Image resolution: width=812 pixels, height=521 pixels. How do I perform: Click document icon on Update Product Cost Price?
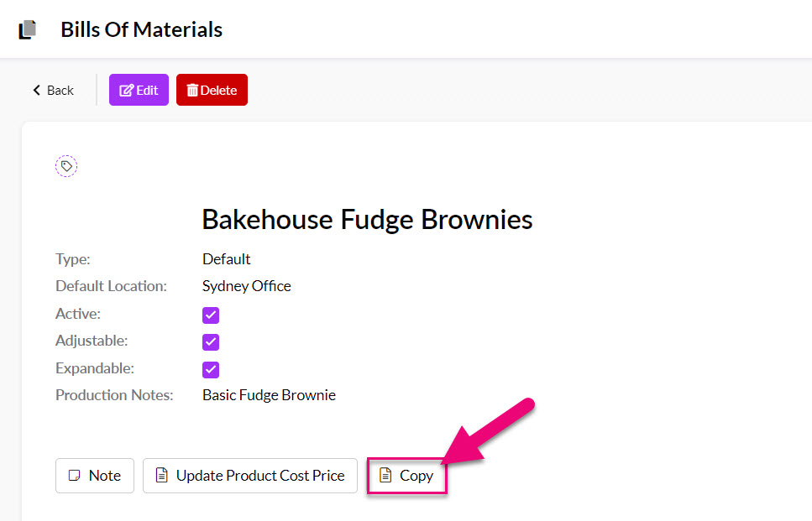tap(161, 475)
